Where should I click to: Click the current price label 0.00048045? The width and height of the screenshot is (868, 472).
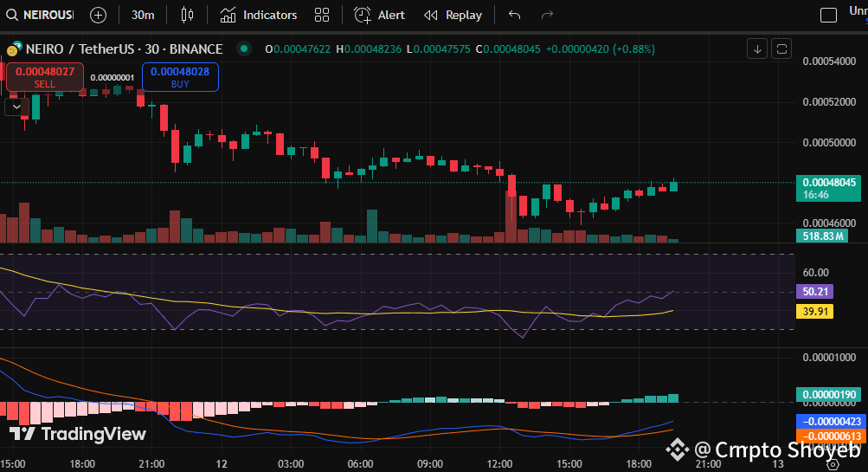click(828, 188)
